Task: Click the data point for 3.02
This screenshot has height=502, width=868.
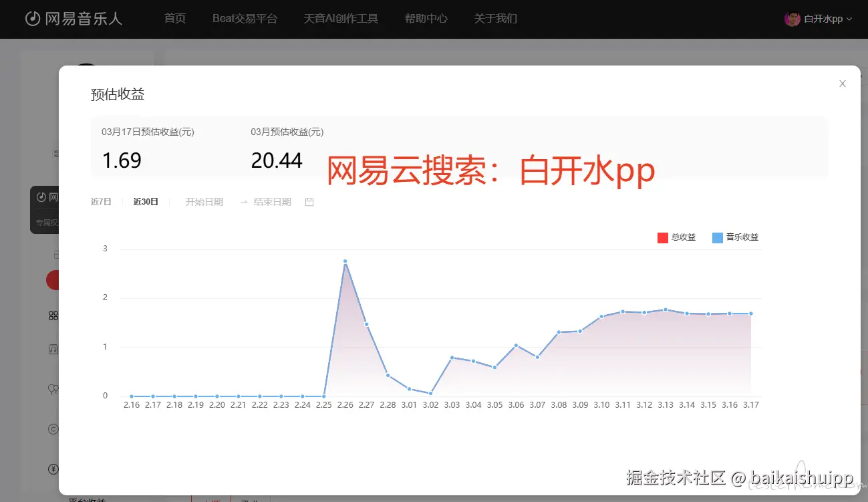Action: [x=430, y=393]
